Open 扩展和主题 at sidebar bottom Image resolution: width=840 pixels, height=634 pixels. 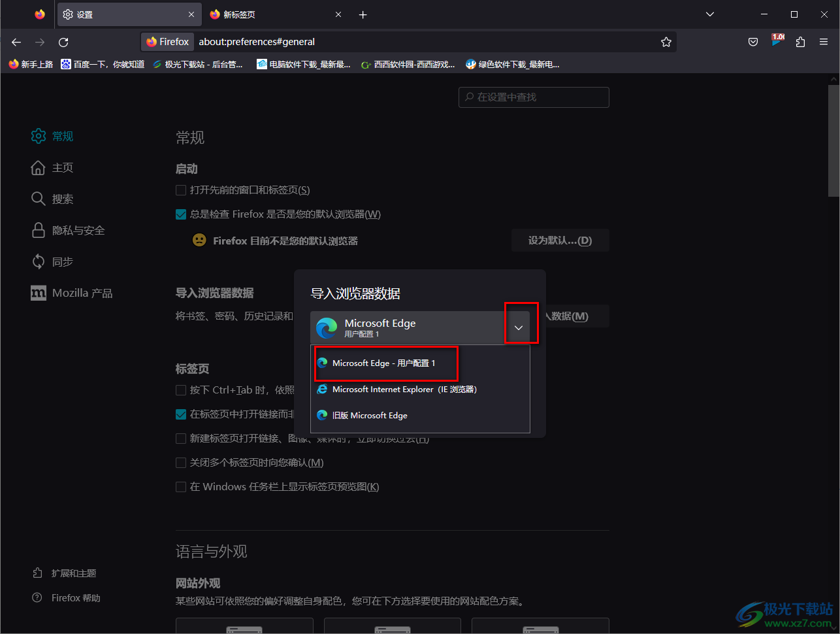pyautogui.click(x=65, y=573)
